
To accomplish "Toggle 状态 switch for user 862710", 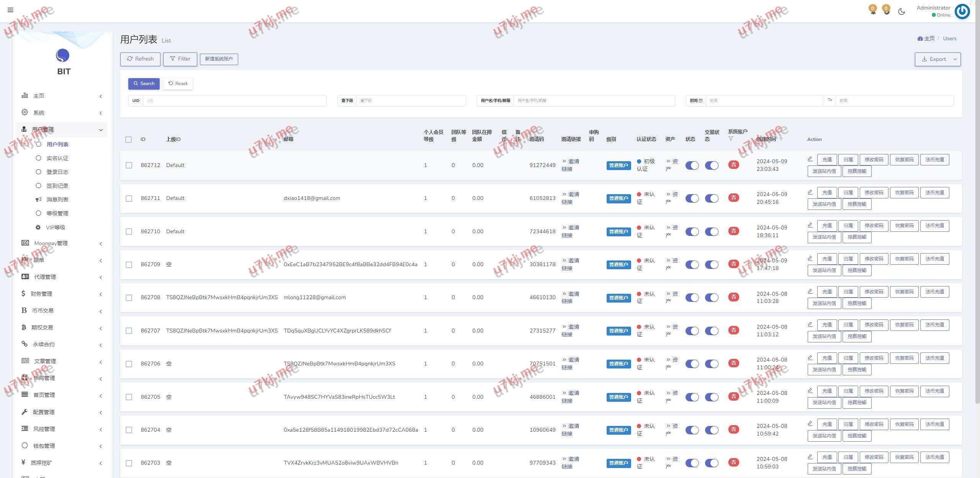I will pos(692,231).
